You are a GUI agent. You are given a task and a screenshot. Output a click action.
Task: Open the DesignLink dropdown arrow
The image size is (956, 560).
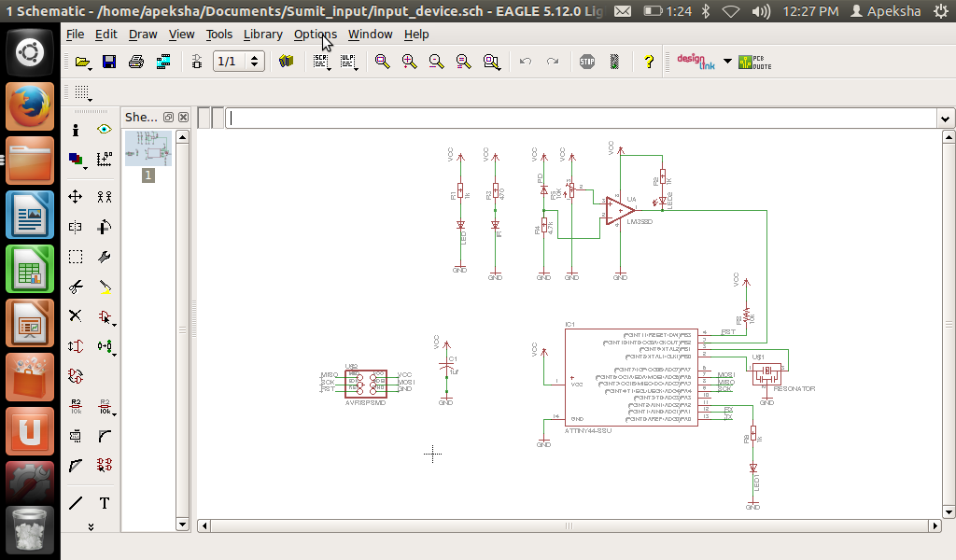pos(727,62)
